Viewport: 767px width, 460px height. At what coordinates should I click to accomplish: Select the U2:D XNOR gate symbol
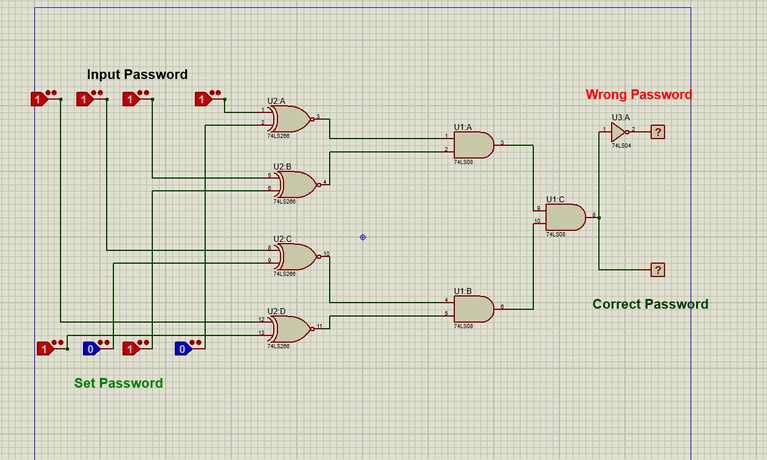290,329
